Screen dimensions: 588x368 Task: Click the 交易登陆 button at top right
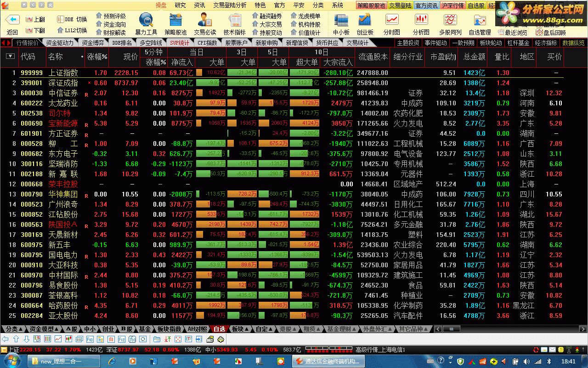pos(400,6)
